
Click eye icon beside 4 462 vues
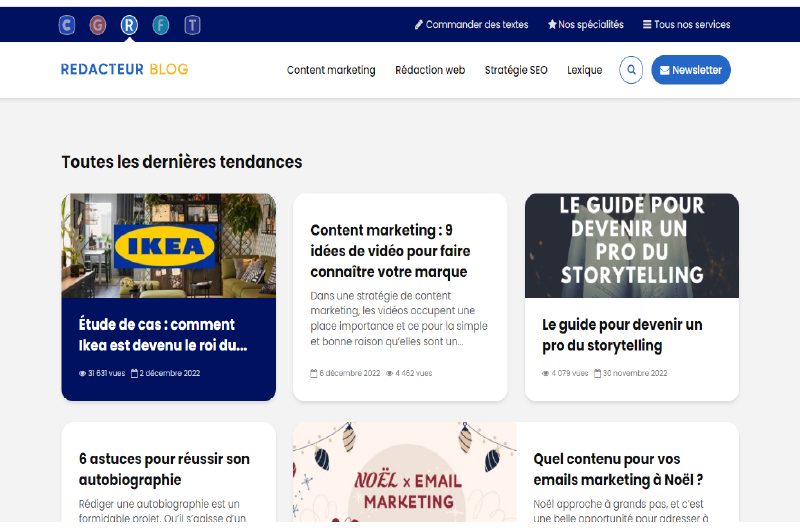[389, 373]
